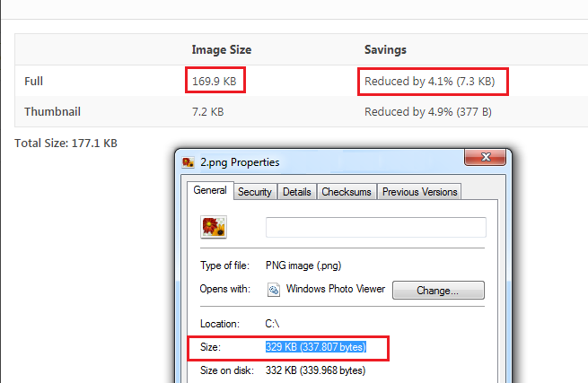Click the Full size 169.9 KB cell

pos(215,82)
